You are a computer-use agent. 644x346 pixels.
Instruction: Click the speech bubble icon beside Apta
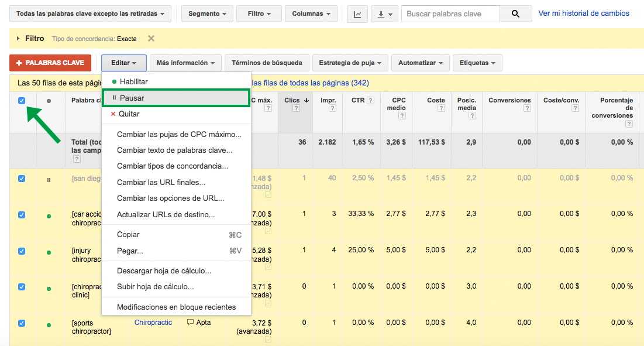[190, 322]
